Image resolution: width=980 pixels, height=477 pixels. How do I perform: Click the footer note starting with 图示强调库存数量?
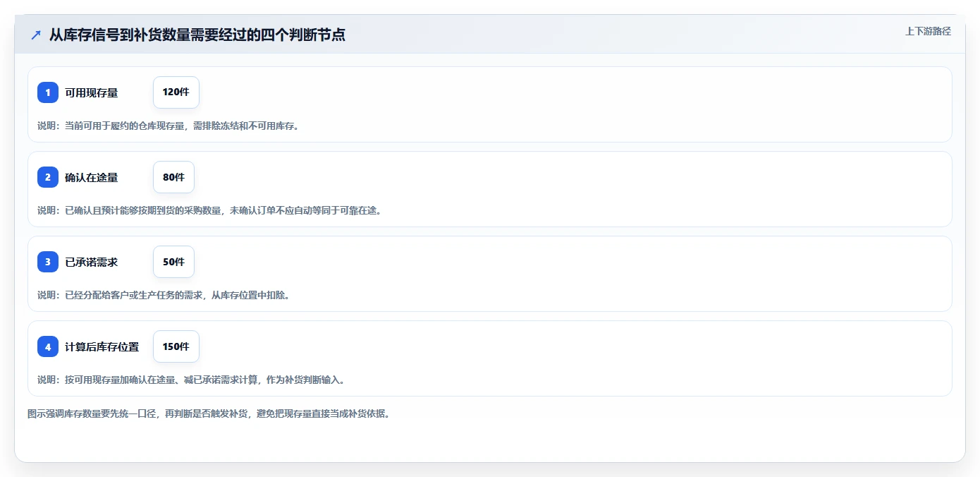[x=209, y=413]
